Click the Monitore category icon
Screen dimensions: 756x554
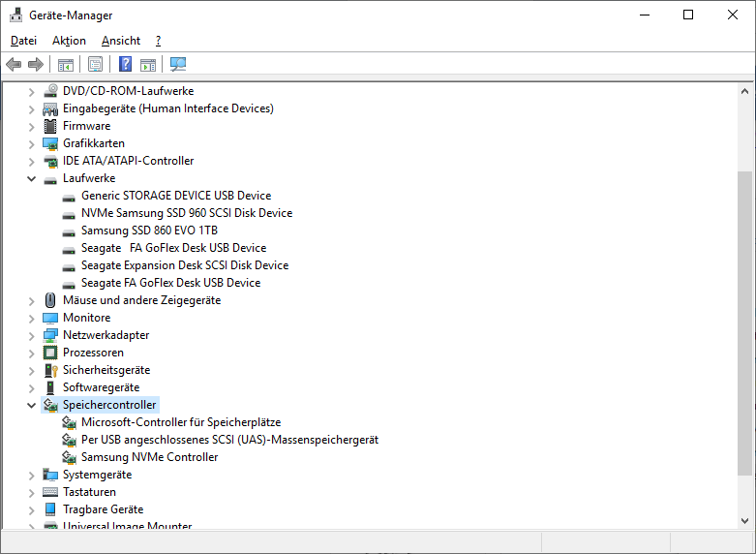[x=50, y=318]
